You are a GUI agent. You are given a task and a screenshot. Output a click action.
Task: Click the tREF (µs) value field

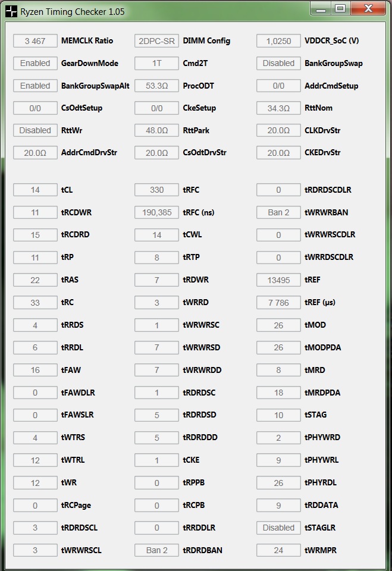coord(279,303)
